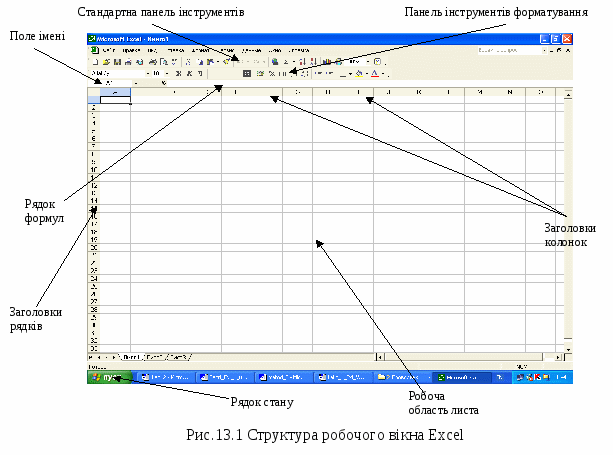Screen dimensions: 613x455
Task: Switch to the first sheet tab (Лист1)
Action: click(131, 357)
